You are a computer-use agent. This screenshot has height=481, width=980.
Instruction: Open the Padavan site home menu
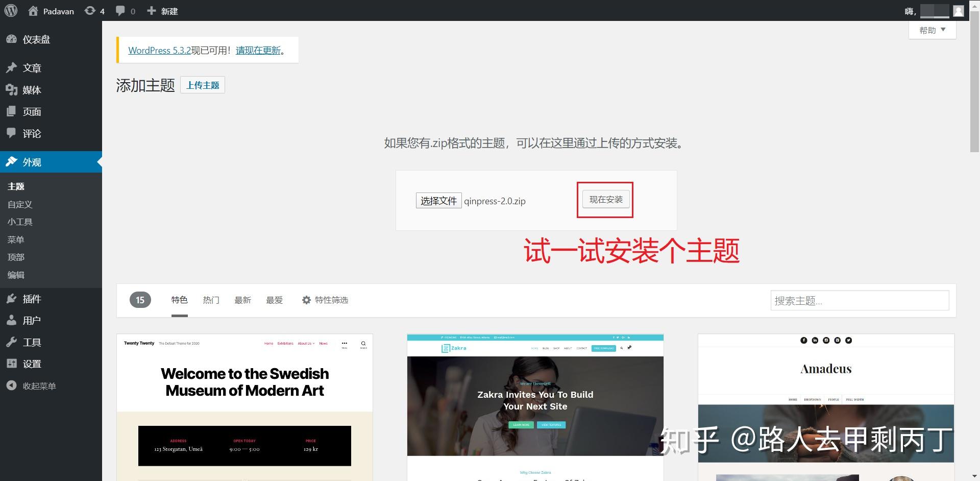[x=51, y=11]
